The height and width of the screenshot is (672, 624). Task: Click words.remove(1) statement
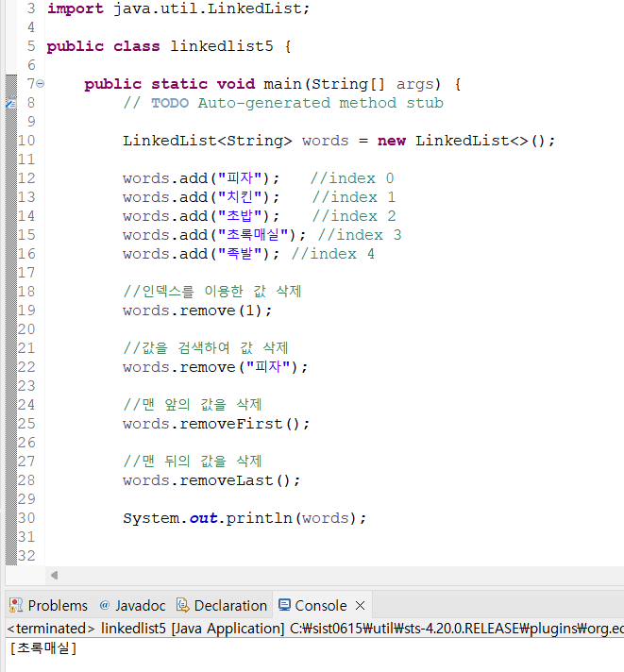197,311
